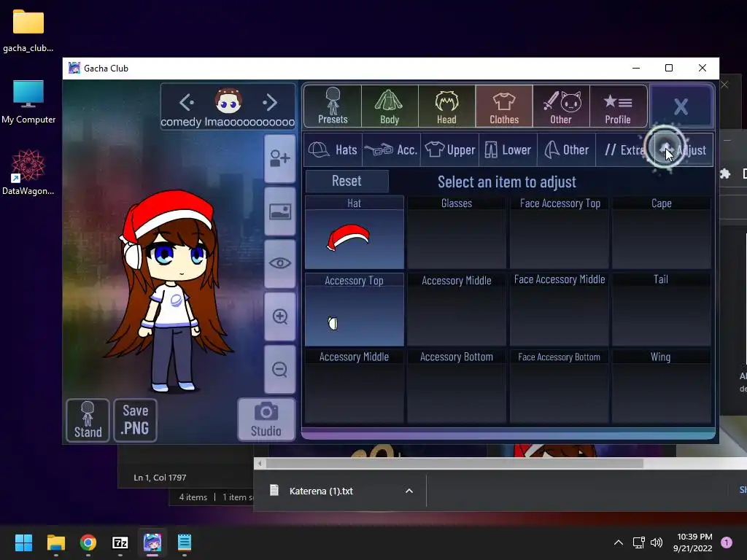747x560 pixels.
Task: Open the network status tray icon
Action: (638, 542)
